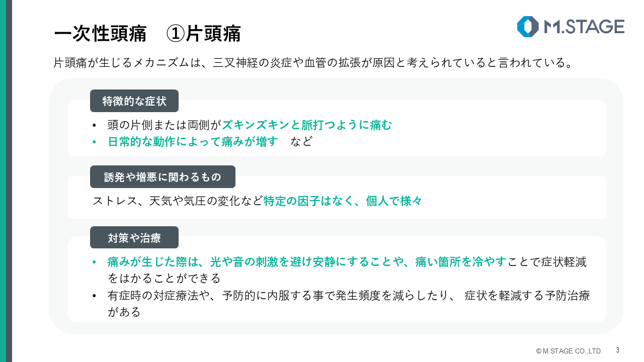Click the green text 日常的な動作によって痛みが増す
The width and height of the screenshot is (644, 362).
(x=193, y=142)
